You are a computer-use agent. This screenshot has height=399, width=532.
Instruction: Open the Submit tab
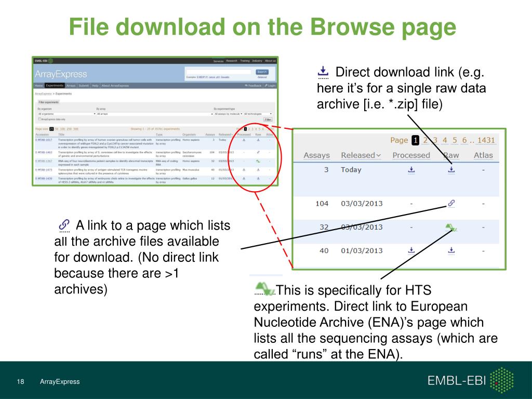(x=84, y=86)
